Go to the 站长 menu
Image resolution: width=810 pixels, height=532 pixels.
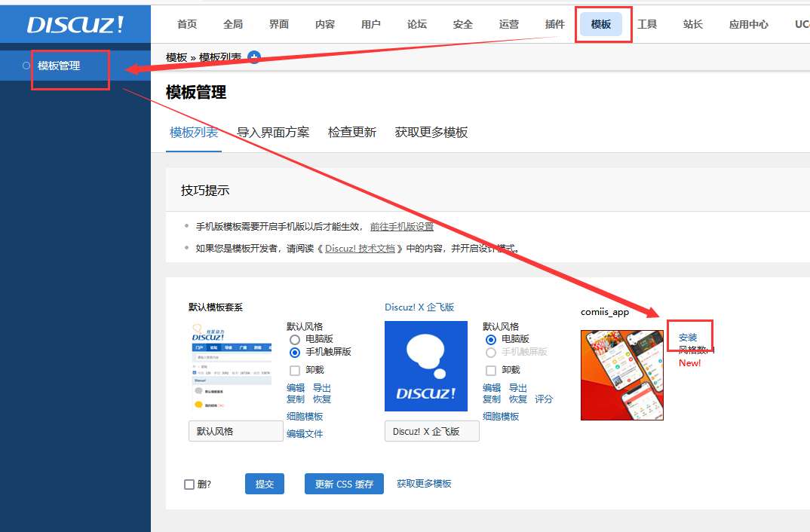click(693, 24)
